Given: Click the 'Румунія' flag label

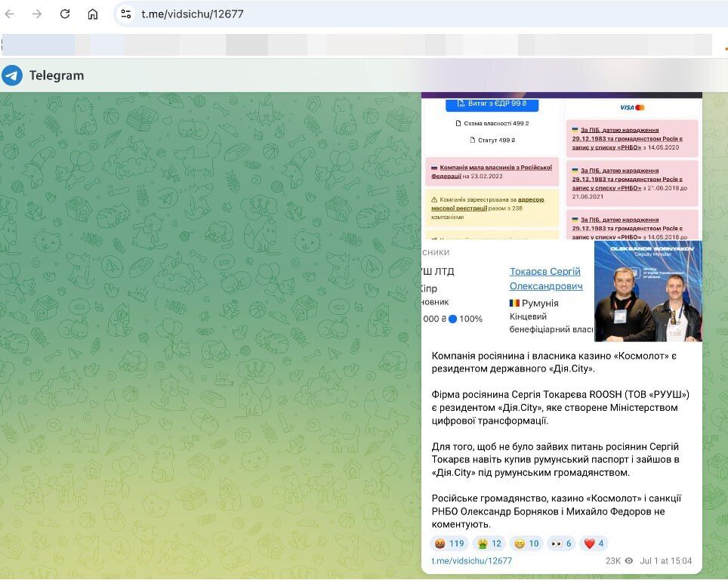Looking at the screenshot, I should pos(534,304).
